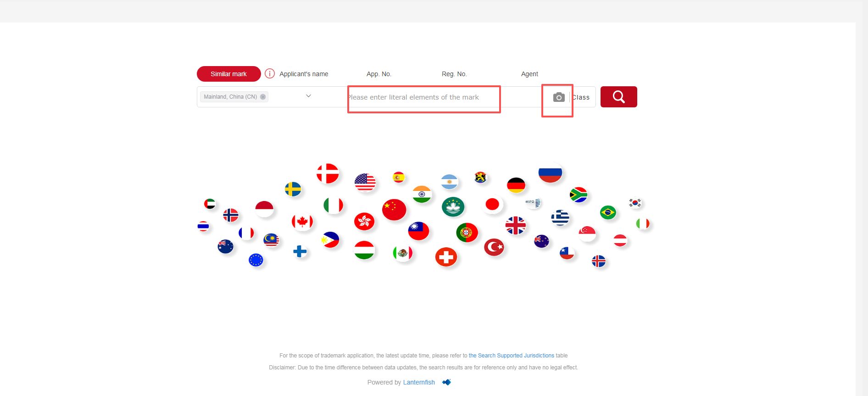Click the camera image search icon
The height and width of the screenshot is (396, 868).
click(558, 97)
